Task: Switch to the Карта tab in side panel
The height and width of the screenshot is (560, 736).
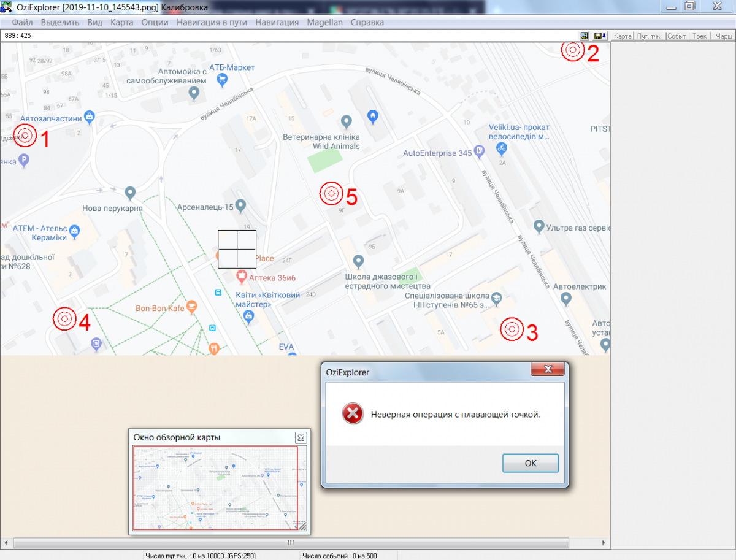Action: (623, 36)
